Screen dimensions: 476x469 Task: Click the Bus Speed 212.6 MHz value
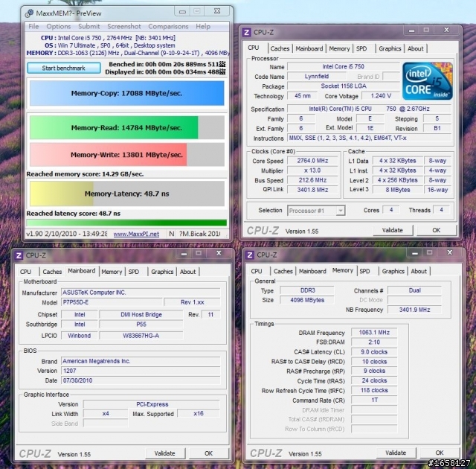(312, 180)
